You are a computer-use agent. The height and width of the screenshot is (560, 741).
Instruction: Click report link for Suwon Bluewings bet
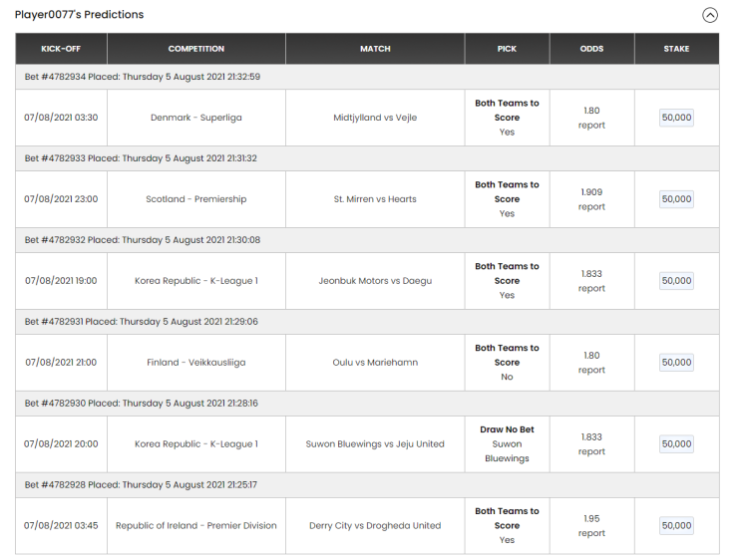tap(591, 451)
